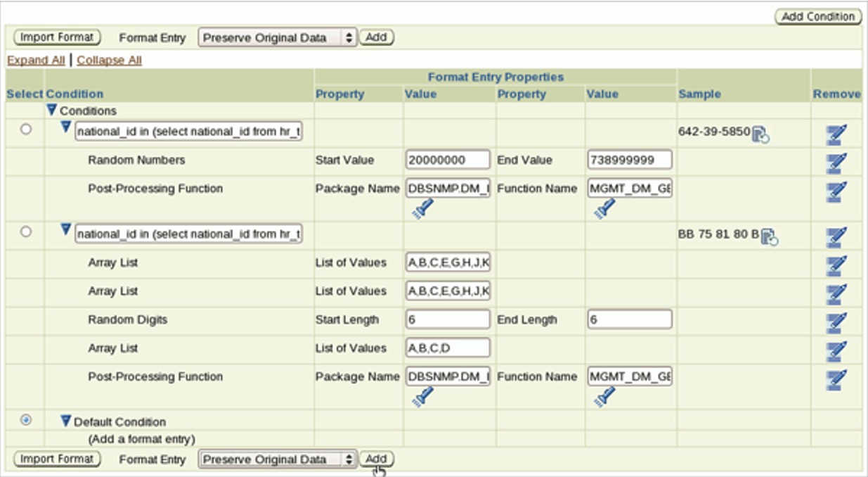Select the Default Condition radio button
Screen dimensions: 868x477
(26, 419)
